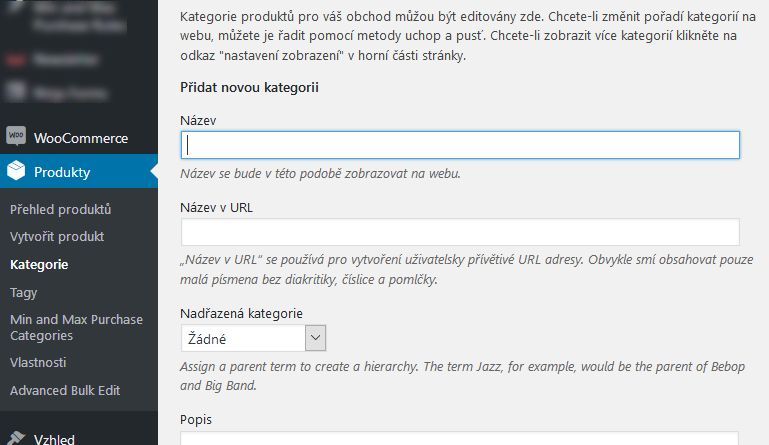Select the Kategorie submenu item

point(39,265)
